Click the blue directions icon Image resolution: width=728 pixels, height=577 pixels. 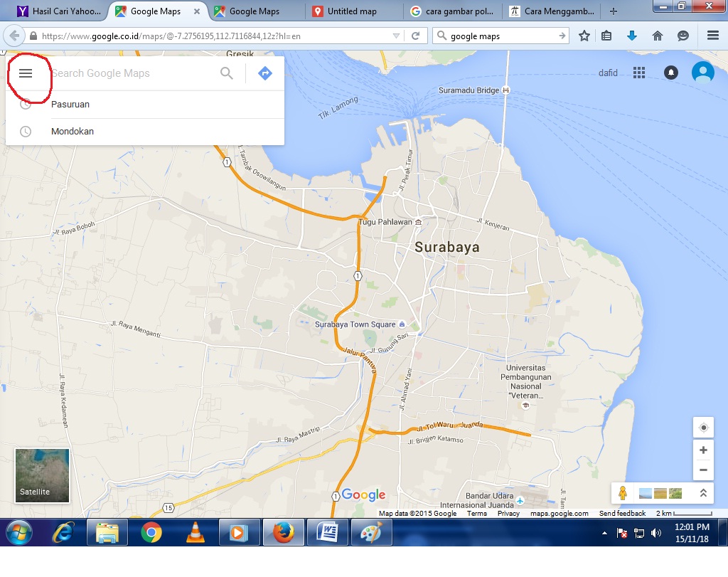264,73
